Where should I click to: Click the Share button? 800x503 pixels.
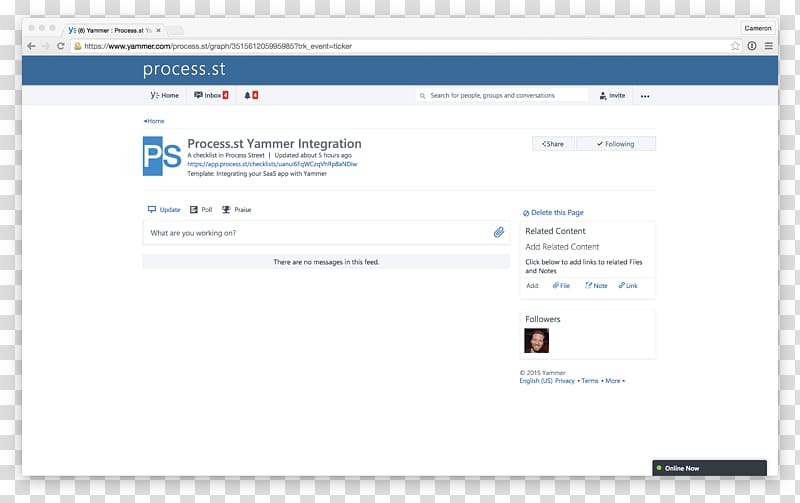pyautogui.click(x=553, y=144)
